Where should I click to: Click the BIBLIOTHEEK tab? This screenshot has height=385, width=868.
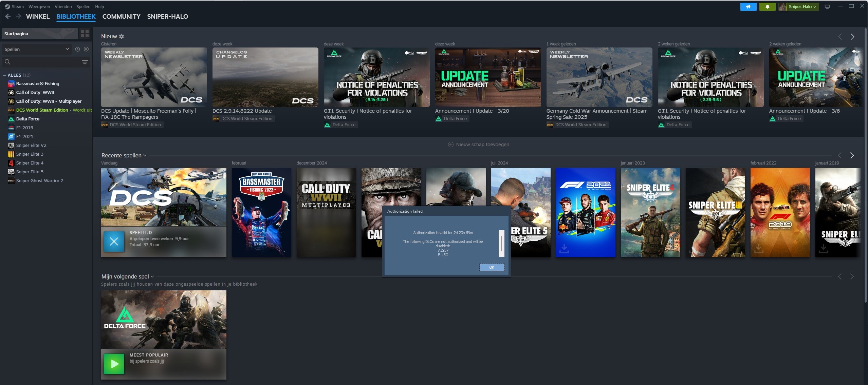tap(76, 16)
